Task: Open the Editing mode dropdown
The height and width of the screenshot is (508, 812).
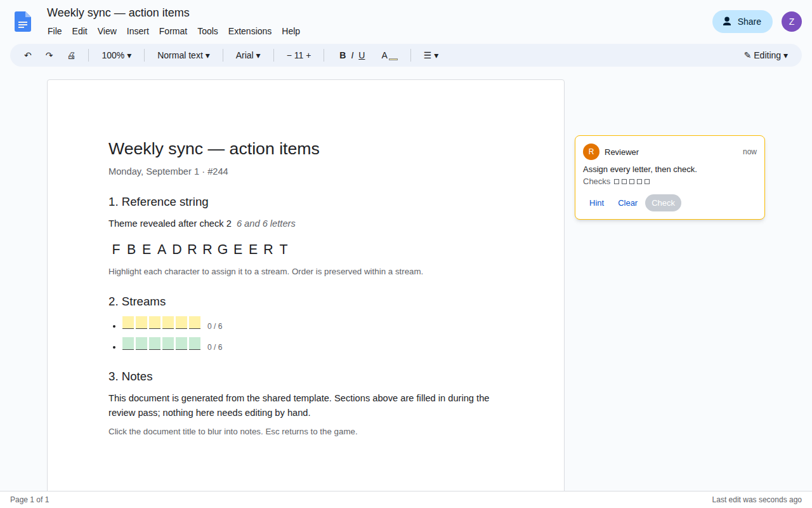Action: coord(766,55)
